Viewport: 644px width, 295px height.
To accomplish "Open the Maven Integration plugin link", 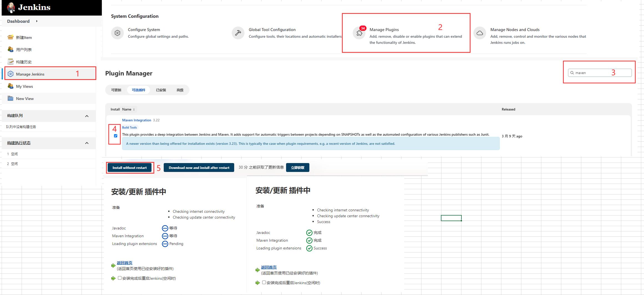I will tap(137, 120).
